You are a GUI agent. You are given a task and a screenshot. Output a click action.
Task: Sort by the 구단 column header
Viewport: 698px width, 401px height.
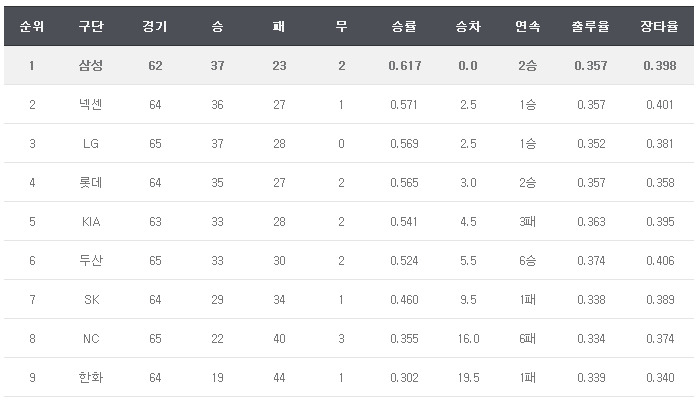click(91, 27)
